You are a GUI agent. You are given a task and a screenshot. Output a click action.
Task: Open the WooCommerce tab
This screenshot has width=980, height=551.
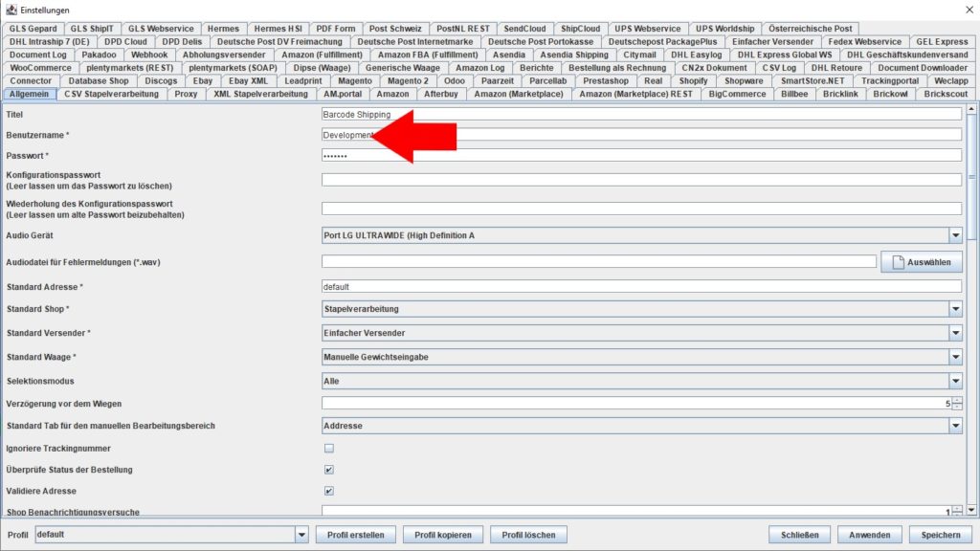[40, 68]
